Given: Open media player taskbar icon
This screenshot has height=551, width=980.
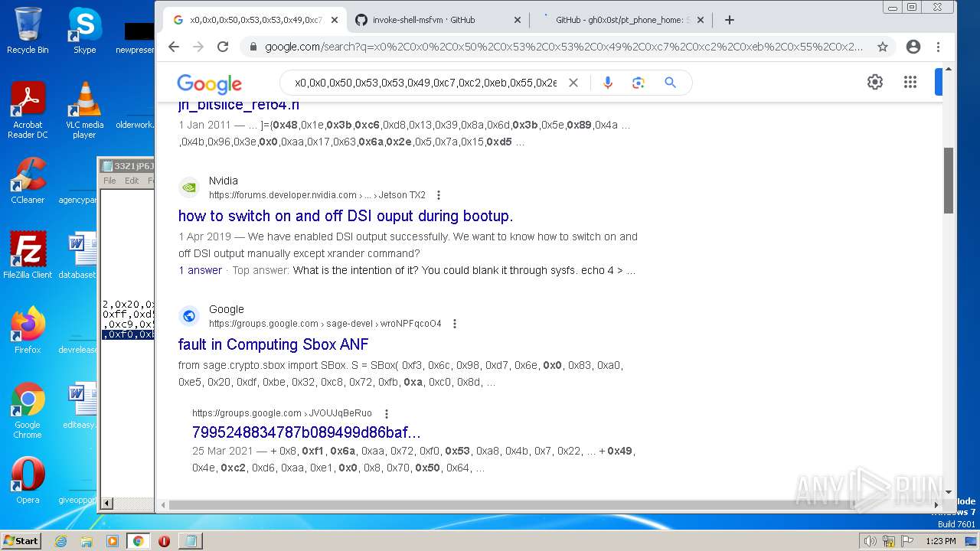Looking at the screenshot, I should pos(113,541).
